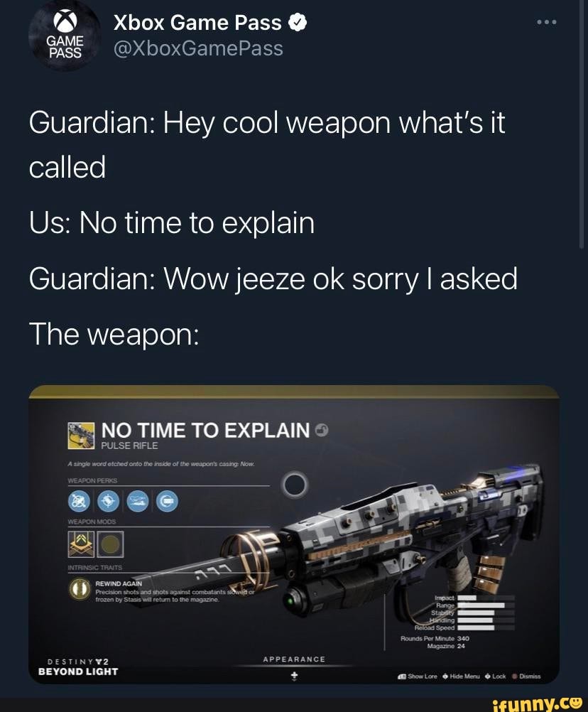Click the verified badge next to Xbox Game Pass

pyautogui.click(x=297, y=23)
